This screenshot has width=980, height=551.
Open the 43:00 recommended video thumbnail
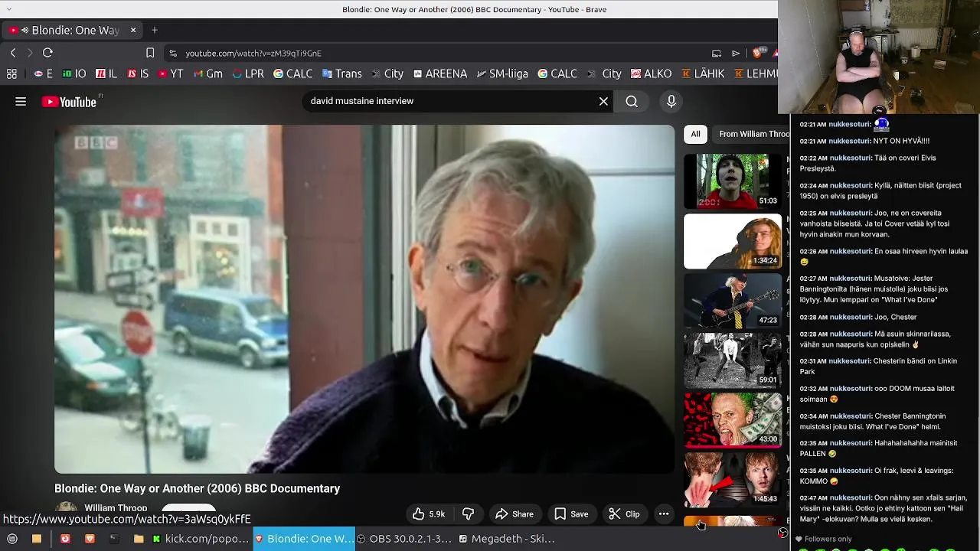[x=733, y=420]
